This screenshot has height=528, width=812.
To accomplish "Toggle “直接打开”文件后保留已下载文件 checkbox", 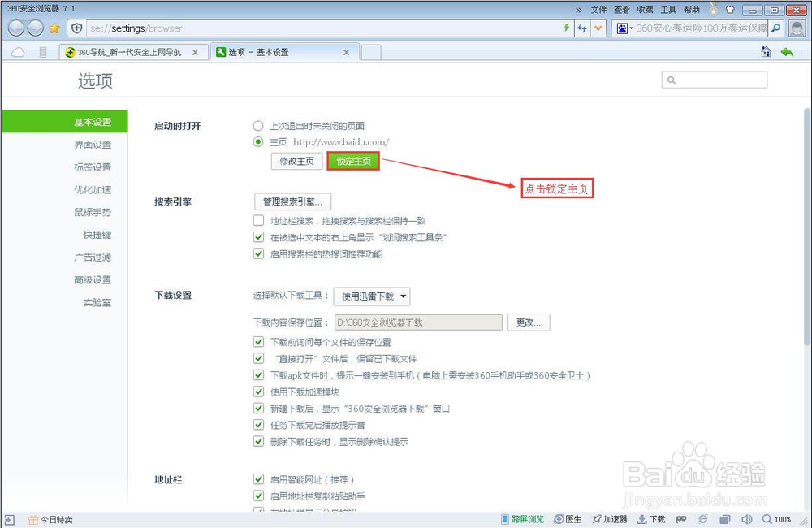I will (x=258, y=358).
